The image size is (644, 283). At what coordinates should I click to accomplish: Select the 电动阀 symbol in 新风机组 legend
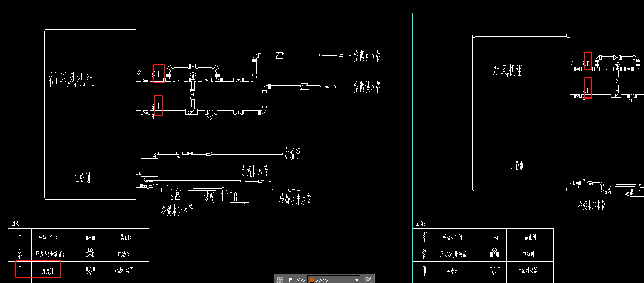(495, 252)
